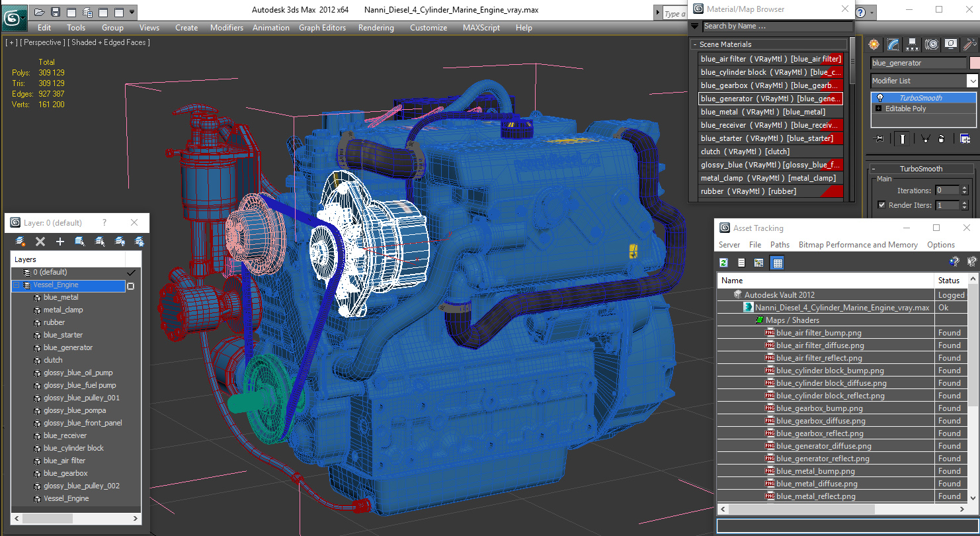The image size is (980, 536).
Task: Click Freeze/Unfreeze All Layers icon
Action: pyautogui.click(x=140, y=242)
